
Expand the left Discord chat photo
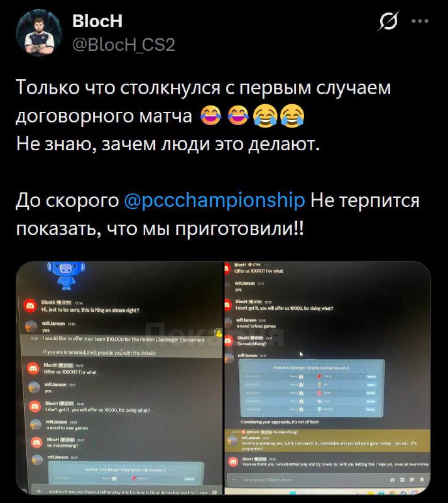pos(119,378)
